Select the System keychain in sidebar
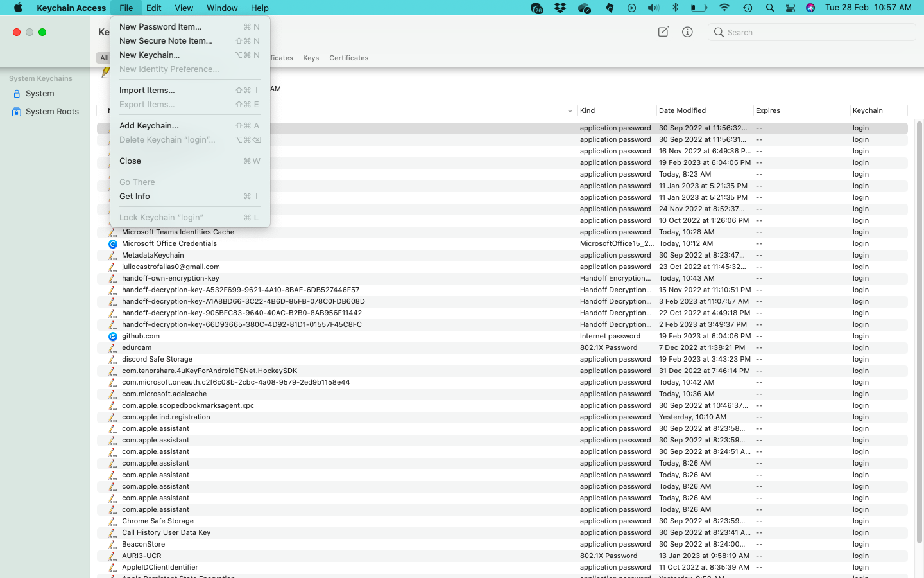 coord(40,94)
